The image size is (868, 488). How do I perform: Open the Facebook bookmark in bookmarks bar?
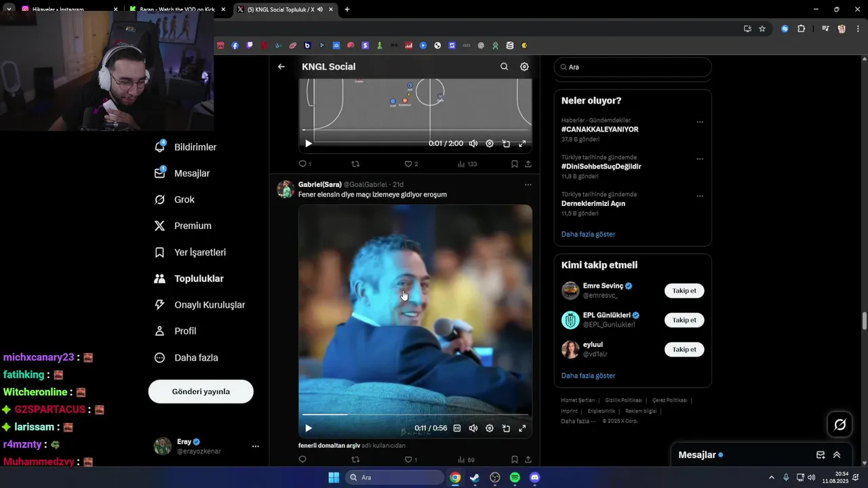coord(235,45)
